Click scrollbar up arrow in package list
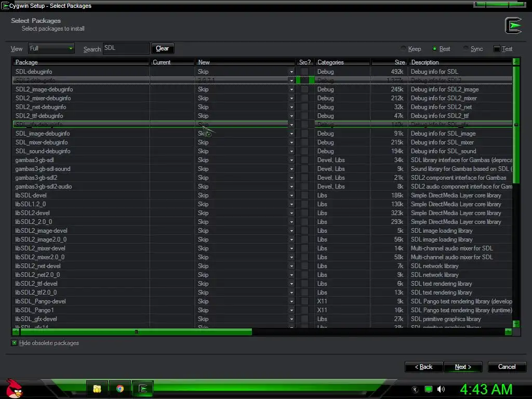The width and height of the screenshot is (532, 399). [x=516, y=62]
